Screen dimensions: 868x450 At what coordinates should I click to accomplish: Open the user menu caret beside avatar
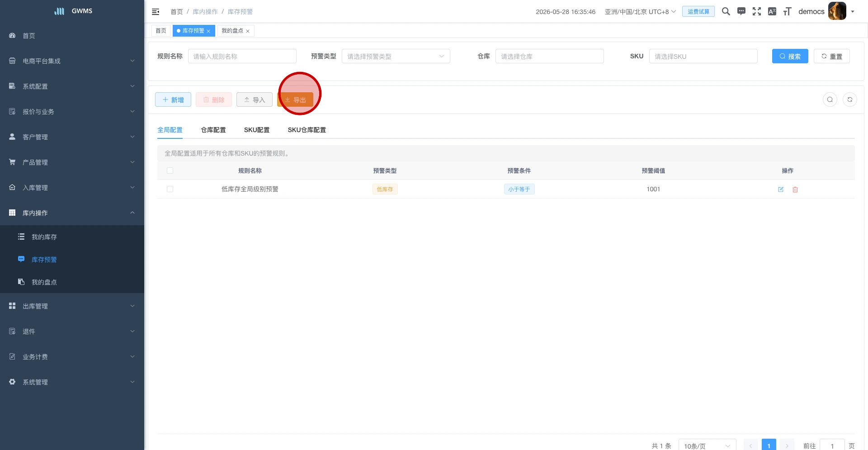click(x=853, y=12)
